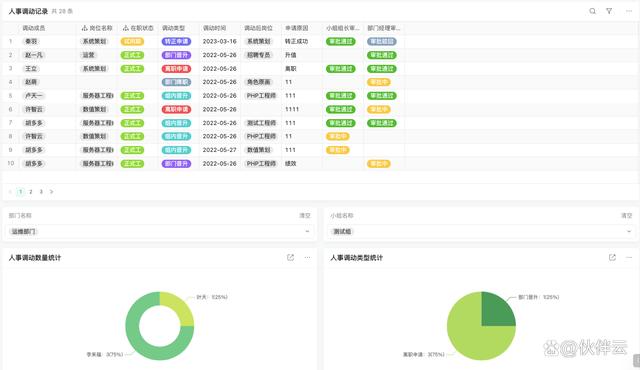
Task: Select dark green slice of pie chart
Action: click(x=497, y=310)
